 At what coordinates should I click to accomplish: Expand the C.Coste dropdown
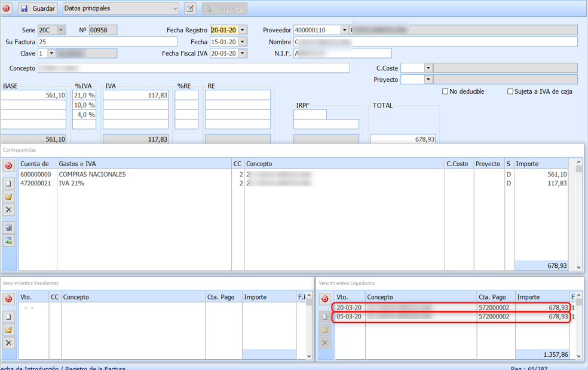tap(428, 68)
